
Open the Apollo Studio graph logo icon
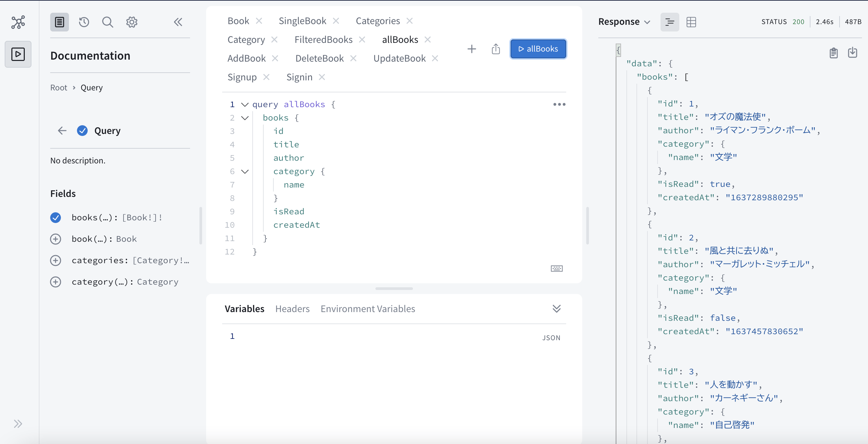pyautogui.click(x=18, y=22)
